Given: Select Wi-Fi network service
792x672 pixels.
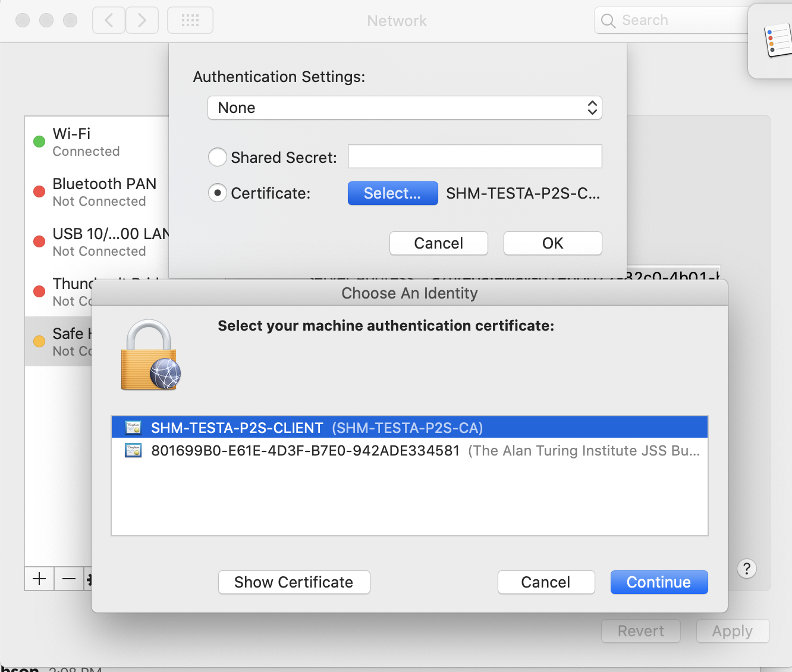Looking at the screenshot, I should point(97,142).
